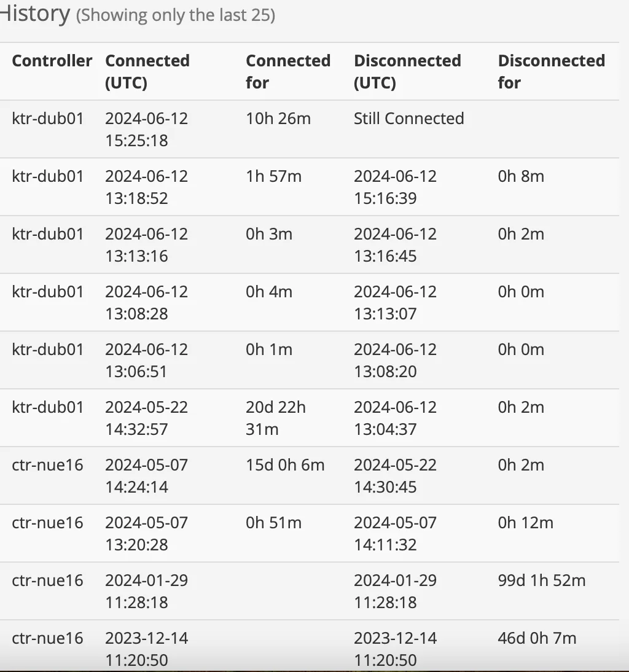Click the 15d 0h 6m duration cell
The height and width of the screenshot is (672, 629).
285,465
